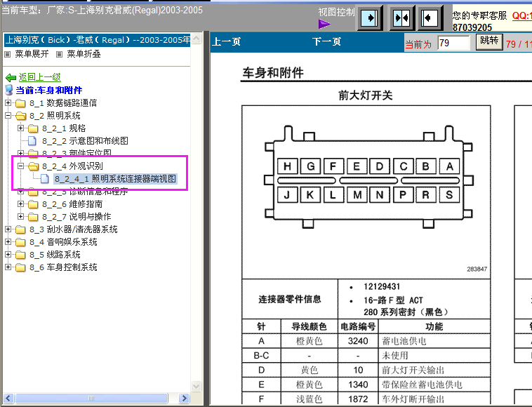Click the horizontal scrollbar right arrow
The image size is (532, 407).
tap(184, 398)
